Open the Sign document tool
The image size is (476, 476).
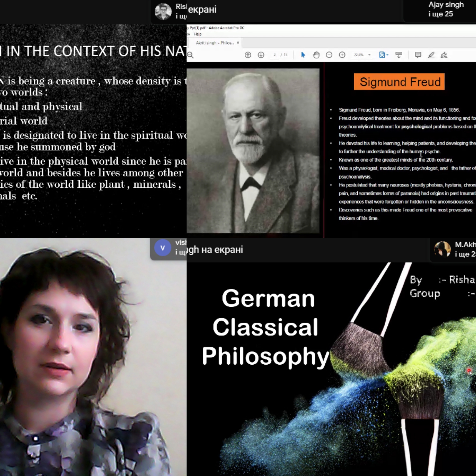tap(444, 55)
